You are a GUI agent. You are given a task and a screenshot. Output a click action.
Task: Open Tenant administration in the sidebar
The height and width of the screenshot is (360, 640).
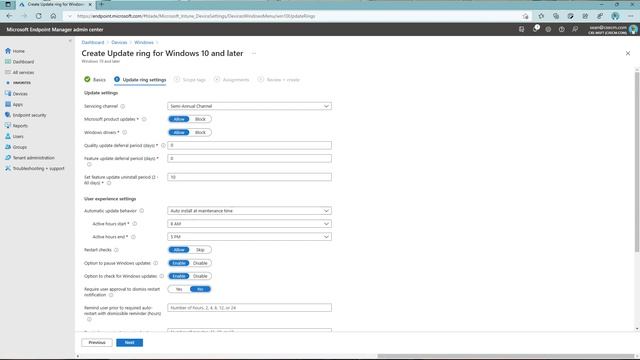pos(30,158)
